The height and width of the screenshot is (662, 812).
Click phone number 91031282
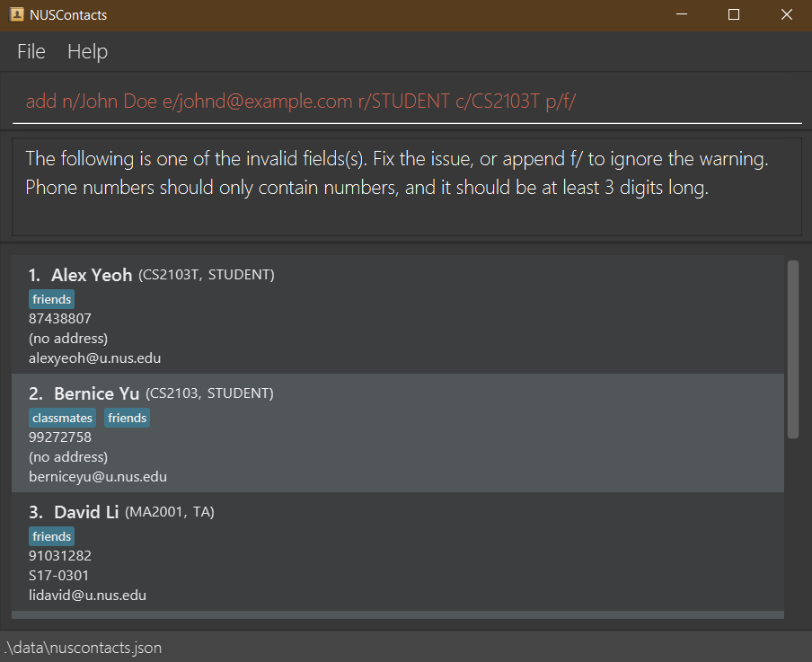(x=60, y=556)
